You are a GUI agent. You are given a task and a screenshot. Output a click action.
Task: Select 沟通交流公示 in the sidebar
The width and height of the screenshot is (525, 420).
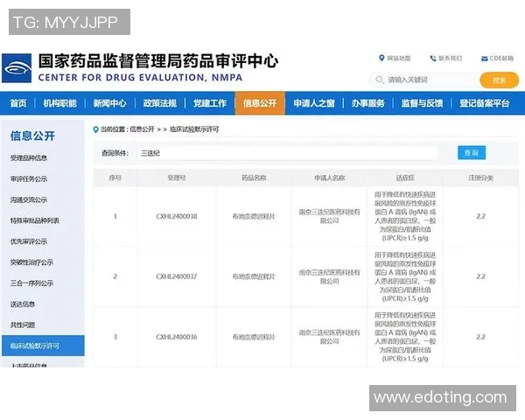coord(29,200)
